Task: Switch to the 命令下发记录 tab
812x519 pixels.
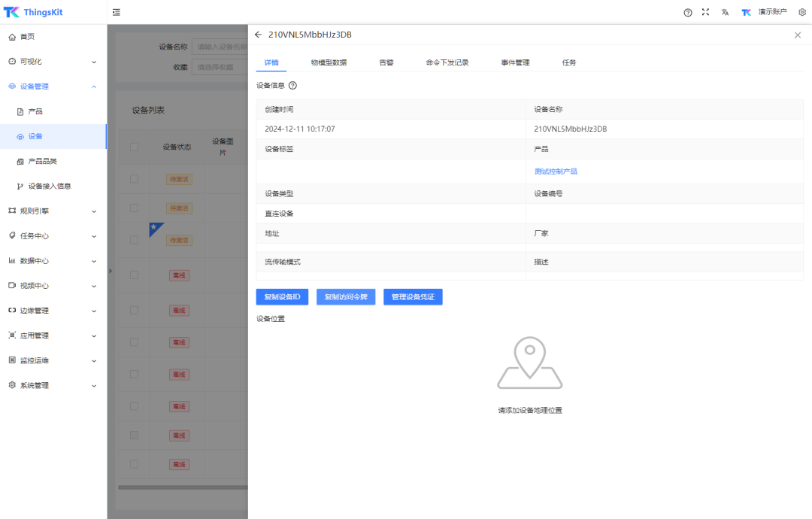Action: pyautogui.click(x=447, y=62)
